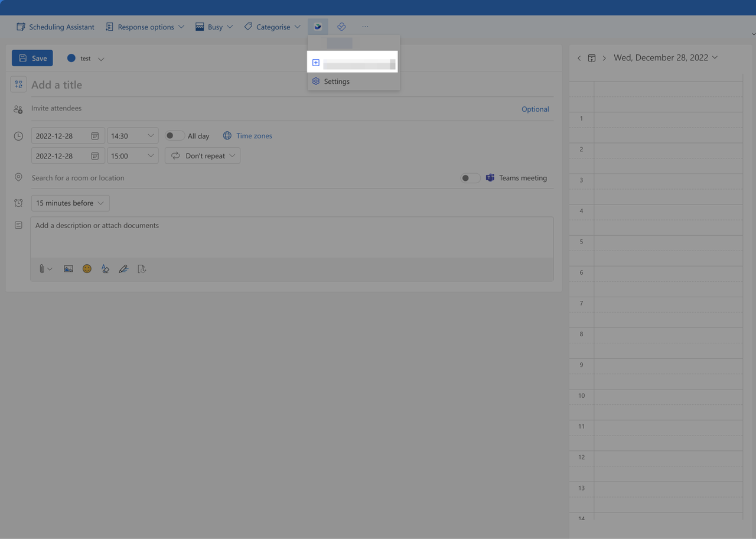Click the Save button
756x539 pixels.
(x=32, y=58)
